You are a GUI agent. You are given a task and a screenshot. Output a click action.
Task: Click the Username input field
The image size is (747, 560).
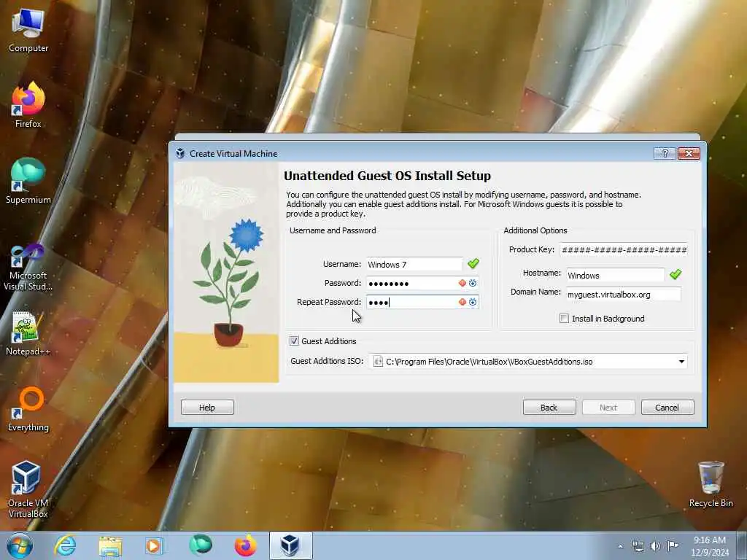coord(414,264)
